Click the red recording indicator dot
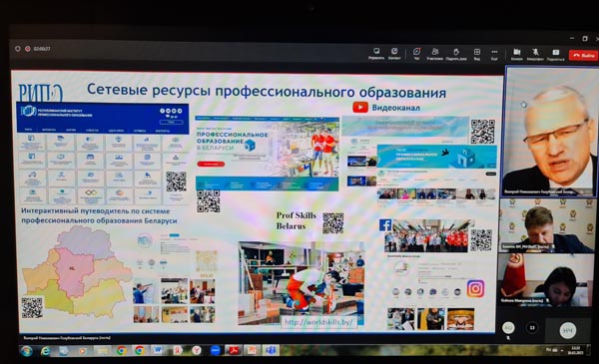Screen dimensions: 599x364 28,49
